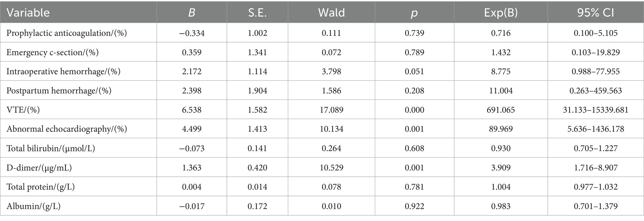Click the Variable column header
The height and width of the screenshot is (221, 644).
point(28,13)
